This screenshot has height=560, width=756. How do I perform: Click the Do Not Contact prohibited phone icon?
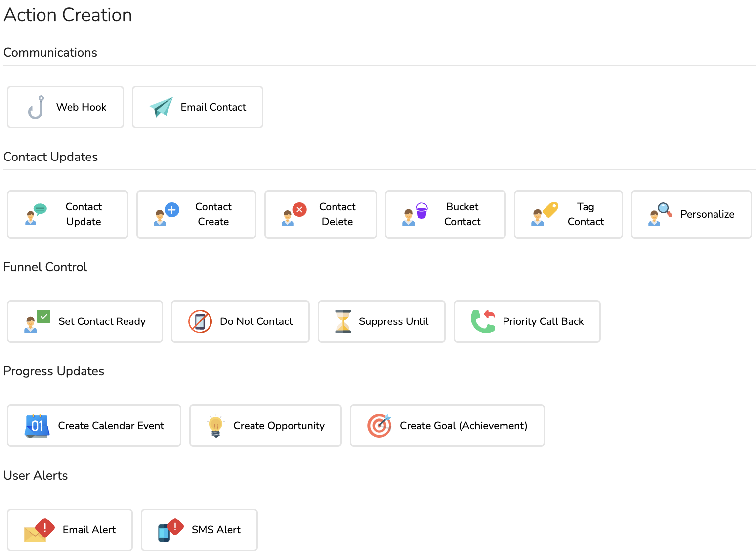pyautogui.click(x=200, y=321)
